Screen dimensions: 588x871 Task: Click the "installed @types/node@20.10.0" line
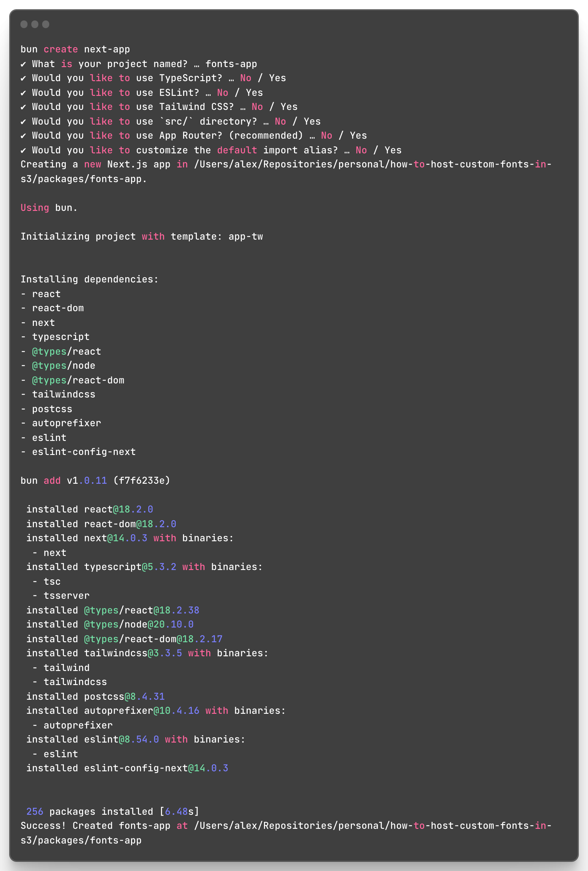point(110,624)
